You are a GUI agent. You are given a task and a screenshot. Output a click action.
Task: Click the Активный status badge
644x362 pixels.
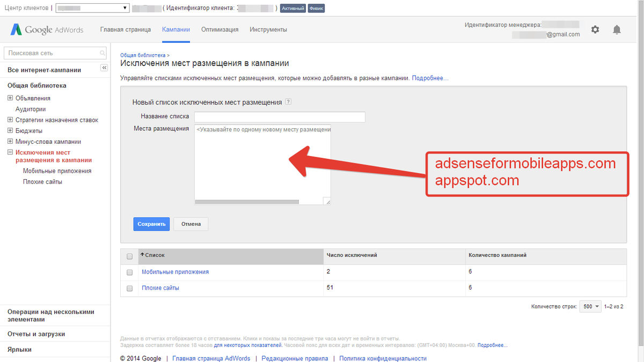click(x=293, y=9)
